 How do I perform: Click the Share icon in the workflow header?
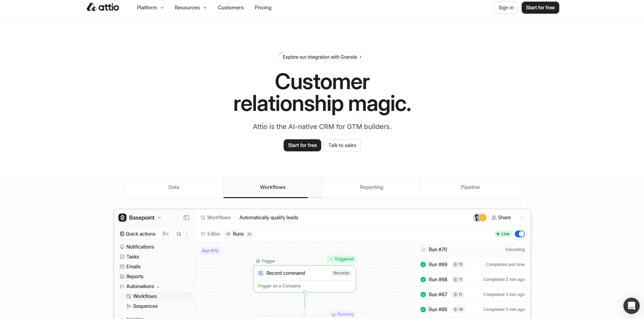(x=493, y=217)
